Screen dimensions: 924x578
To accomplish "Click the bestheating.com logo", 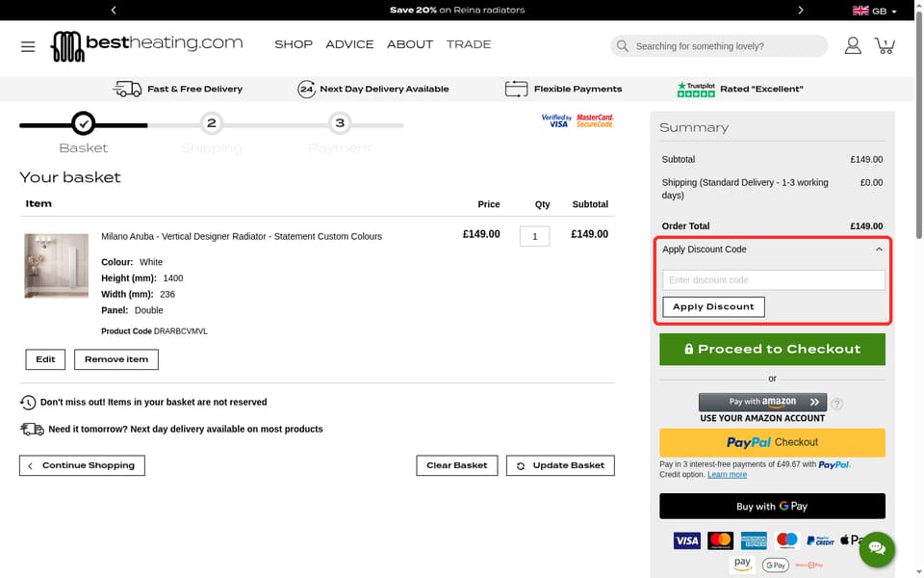I will 146,46.
